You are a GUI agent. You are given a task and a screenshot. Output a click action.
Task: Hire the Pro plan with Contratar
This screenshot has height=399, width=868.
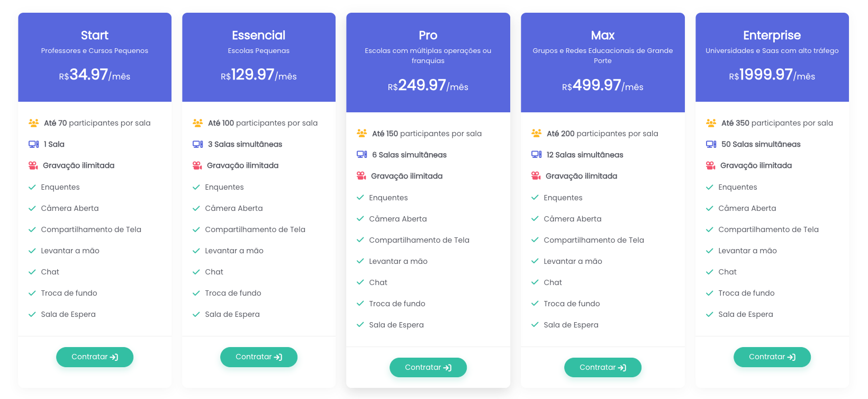click(428, 367)
